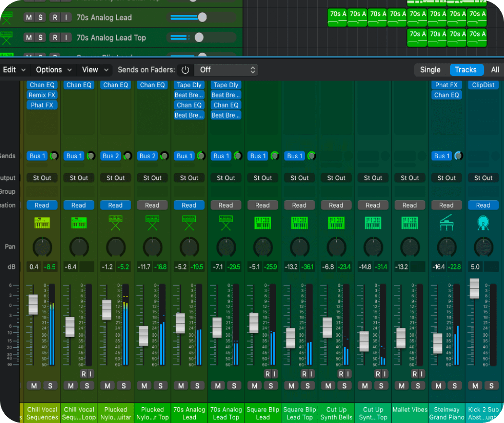Select the Tracks mixer view tab

click(x=465, y=70)
